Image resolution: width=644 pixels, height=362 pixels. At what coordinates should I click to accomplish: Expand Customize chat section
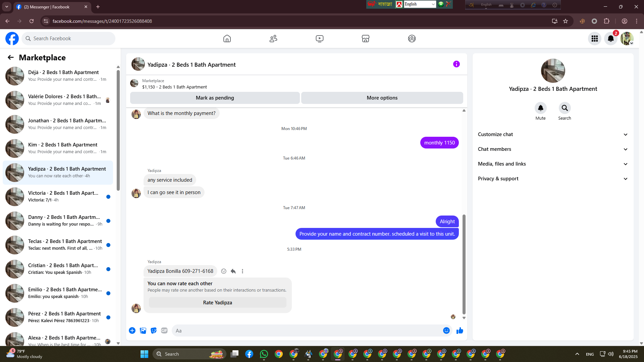(x=553, y=134)
